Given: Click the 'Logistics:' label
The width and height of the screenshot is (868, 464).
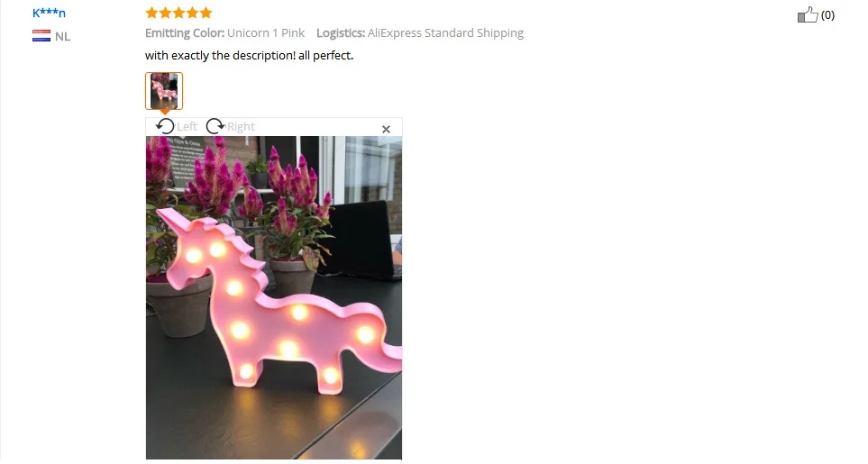Looking at the screenshot, I should [341, 33].
